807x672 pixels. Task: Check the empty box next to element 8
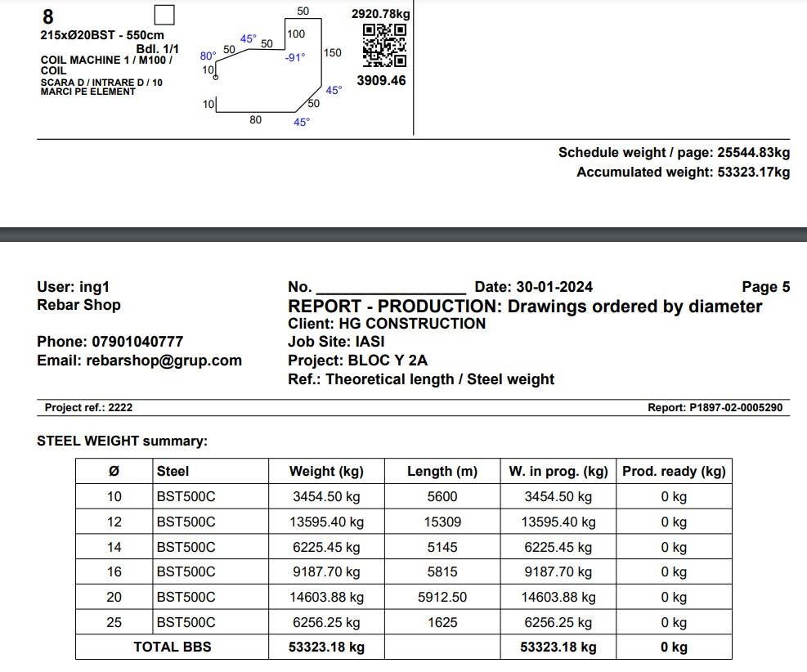point(164,15)
